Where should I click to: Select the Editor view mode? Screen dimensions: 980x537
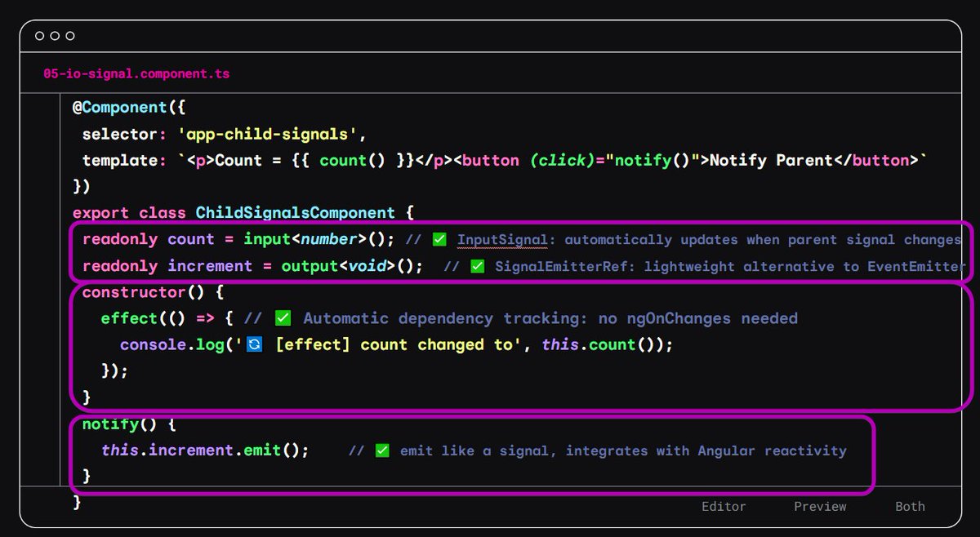(x=724, y=506)
